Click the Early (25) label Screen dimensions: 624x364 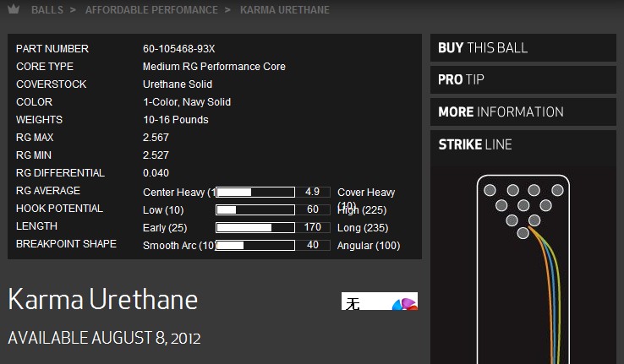(x=165, y=228)
